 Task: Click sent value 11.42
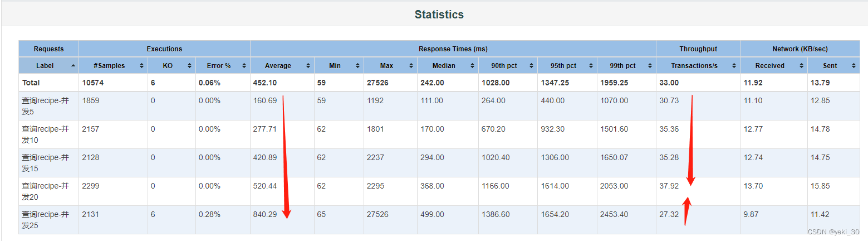(x=820, y=215)
